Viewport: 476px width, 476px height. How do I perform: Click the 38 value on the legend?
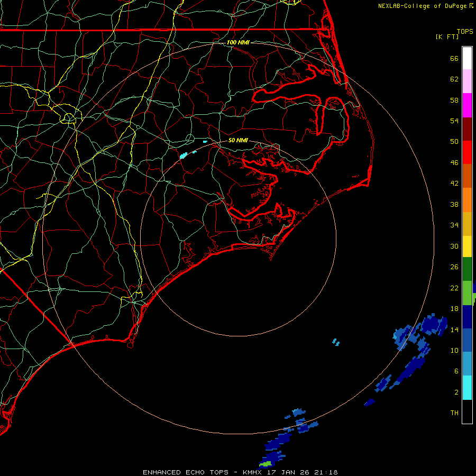(x=454, y=204)
